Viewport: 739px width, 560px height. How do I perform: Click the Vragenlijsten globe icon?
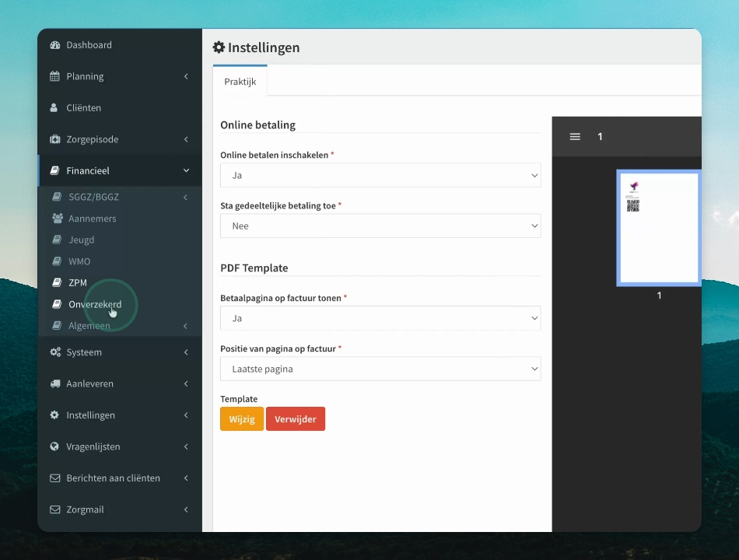[54, 446]
